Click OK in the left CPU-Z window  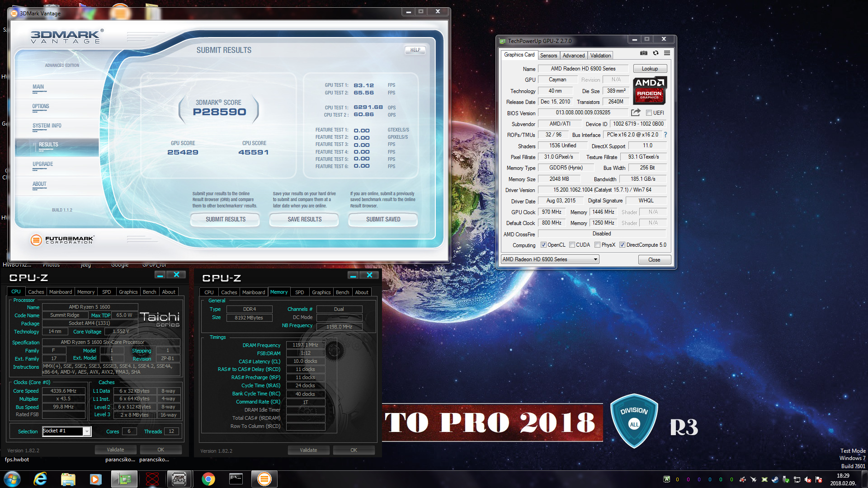coord(160,450)
